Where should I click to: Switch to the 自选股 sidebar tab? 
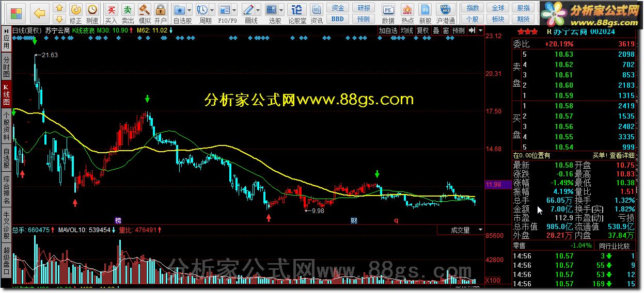(7, 158)
